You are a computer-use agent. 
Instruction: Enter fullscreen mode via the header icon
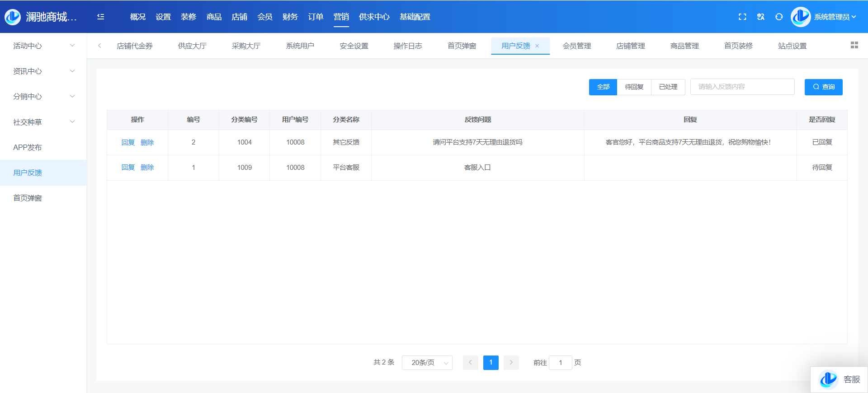[x=742, y=17]
